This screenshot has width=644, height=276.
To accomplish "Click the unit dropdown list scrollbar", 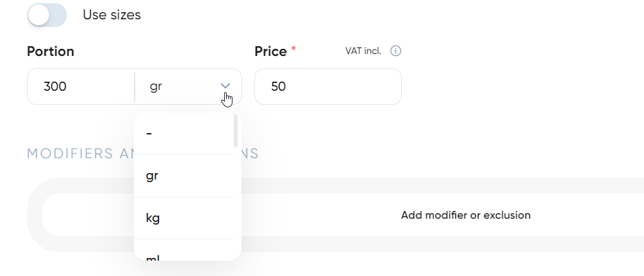I will [x=236, y=131].
